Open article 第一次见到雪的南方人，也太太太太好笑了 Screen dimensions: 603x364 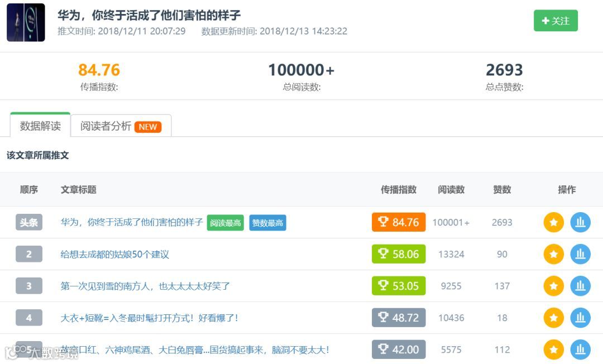click(145, 286)
